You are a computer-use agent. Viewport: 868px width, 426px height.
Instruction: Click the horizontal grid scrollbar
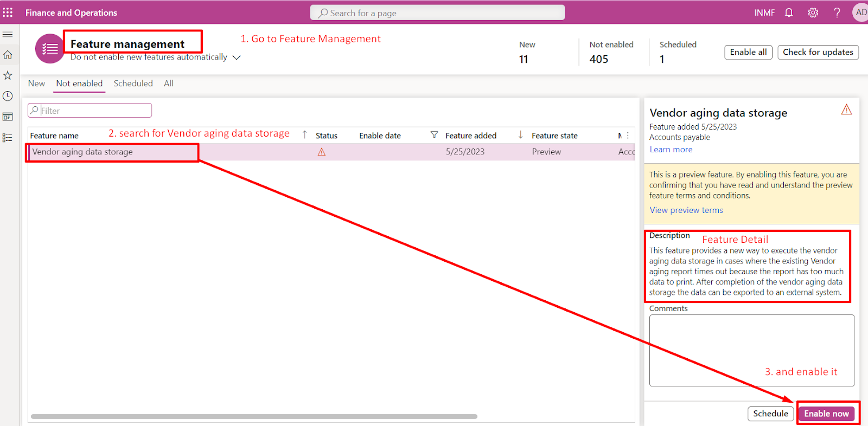pos(254,417)
